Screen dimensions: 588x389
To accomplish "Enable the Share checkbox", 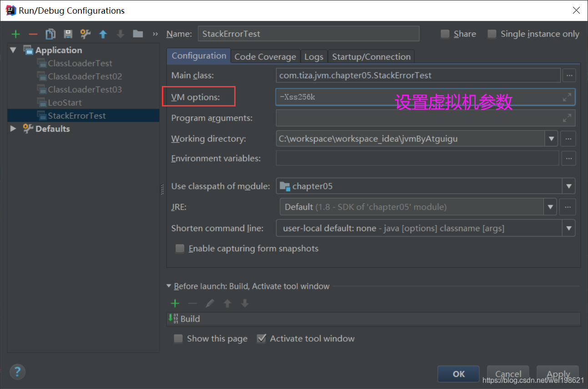I will point(445,34).
